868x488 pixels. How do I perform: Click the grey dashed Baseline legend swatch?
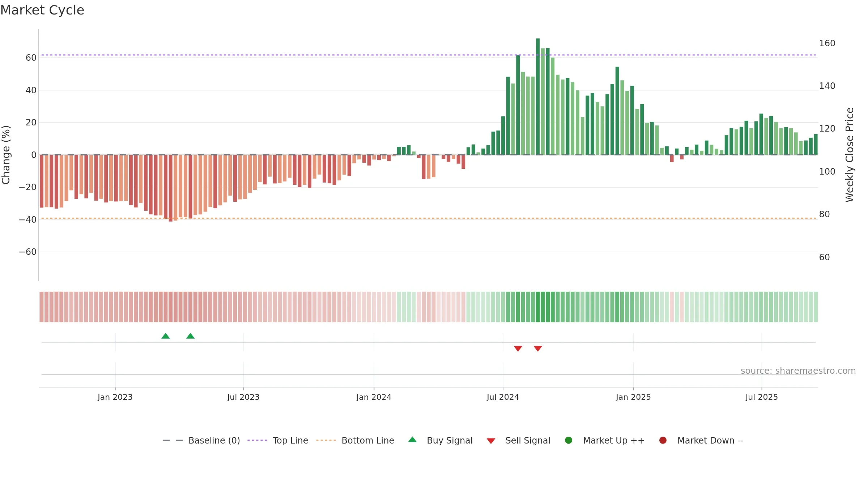pos(173,440)
